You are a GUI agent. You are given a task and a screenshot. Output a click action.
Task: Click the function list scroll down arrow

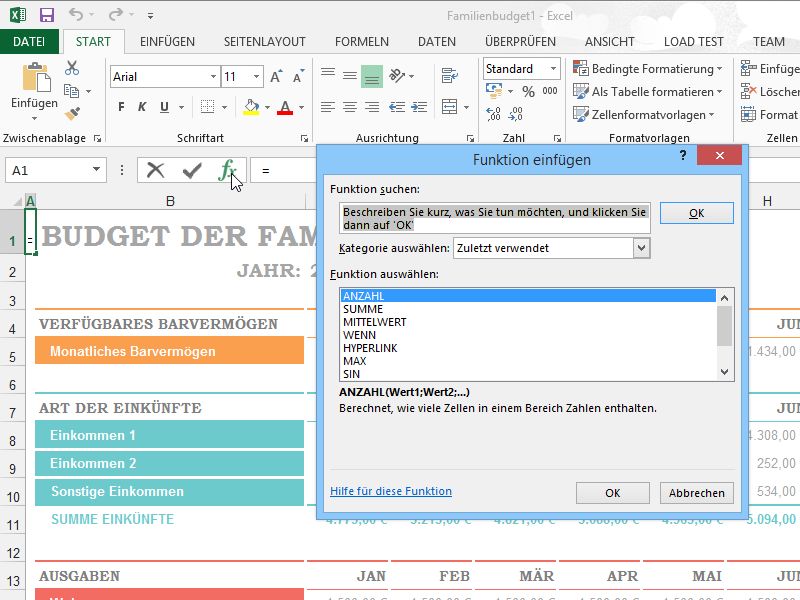[724, 372]
